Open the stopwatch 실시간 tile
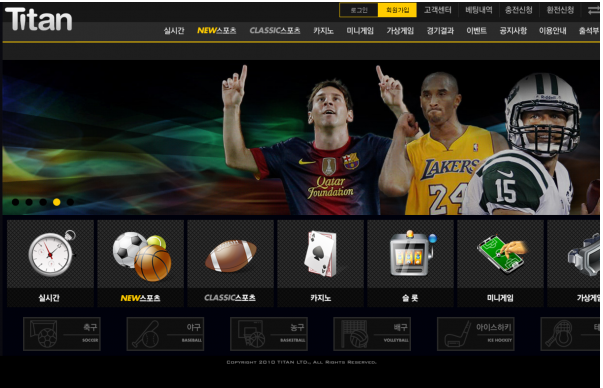 click(50, 263)
